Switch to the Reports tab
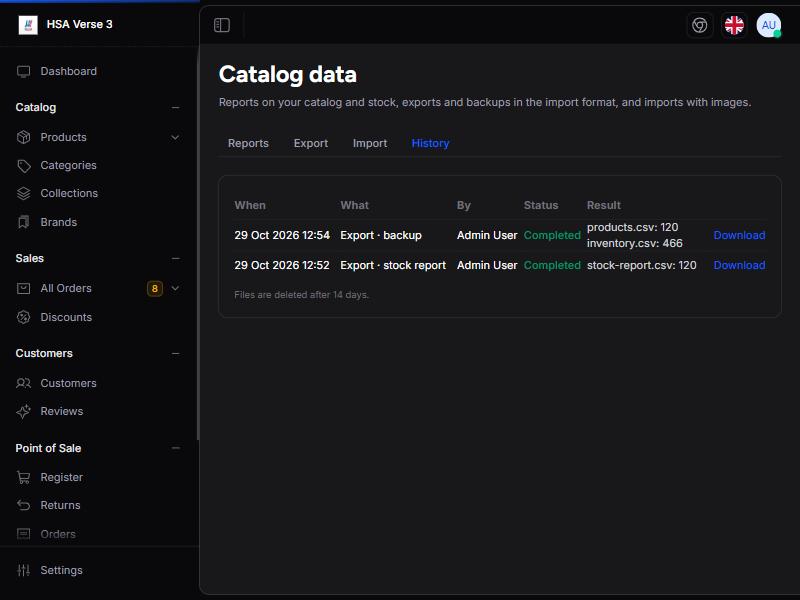800x600 pixels. coord(248,143)
